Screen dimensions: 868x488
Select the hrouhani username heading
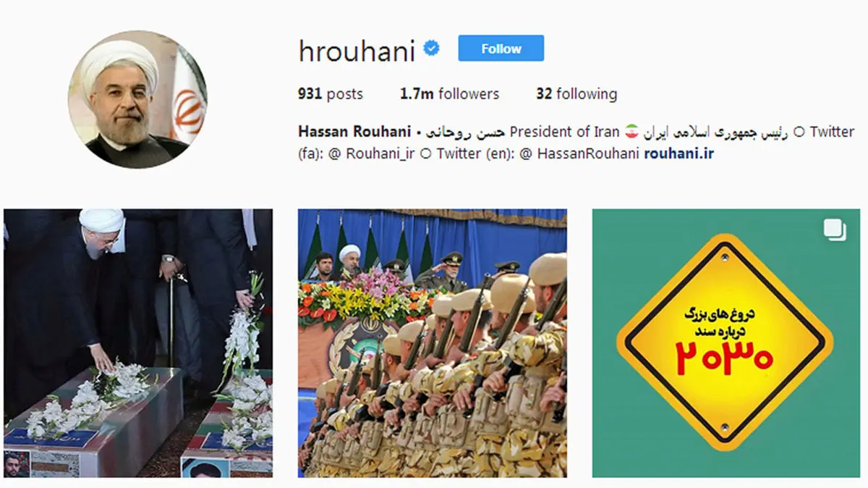[x=357, y=51]
